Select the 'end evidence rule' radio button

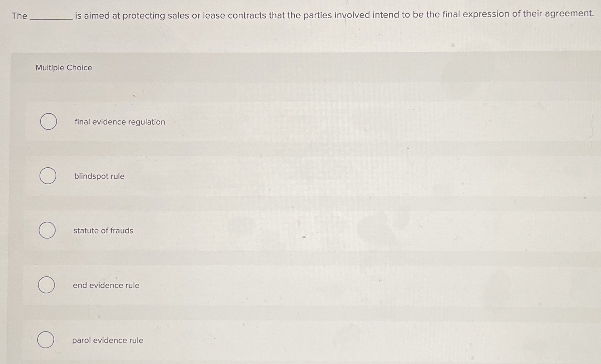47,285
